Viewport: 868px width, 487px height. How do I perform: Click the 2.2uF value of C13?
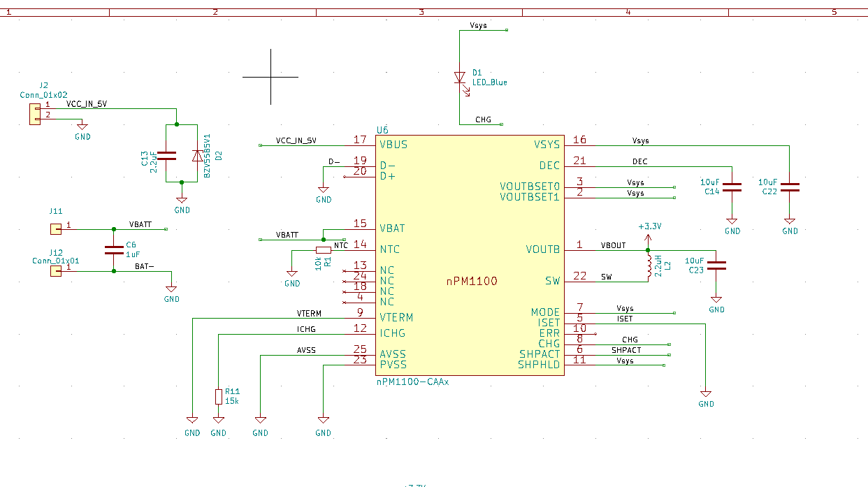click(154, 162)
